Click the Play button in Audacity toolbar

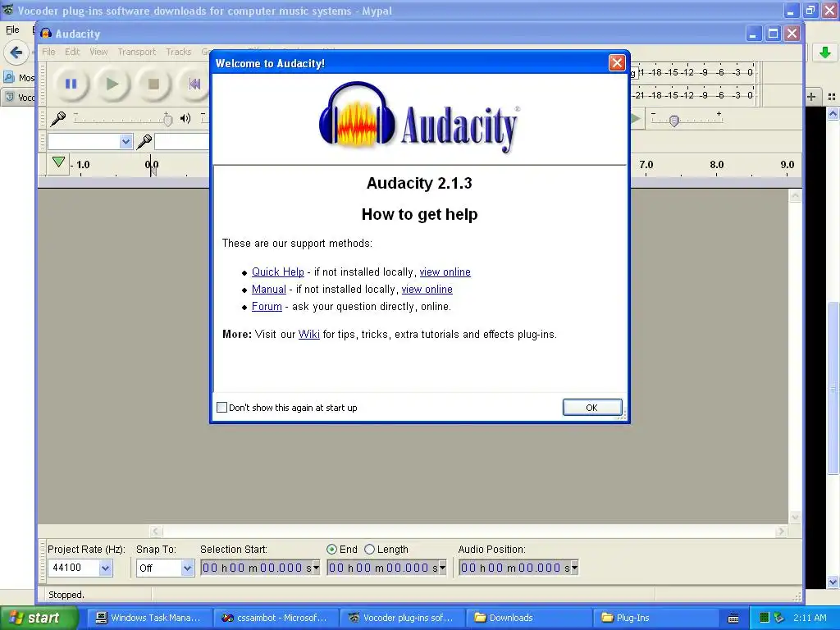(x=112, y=84)
